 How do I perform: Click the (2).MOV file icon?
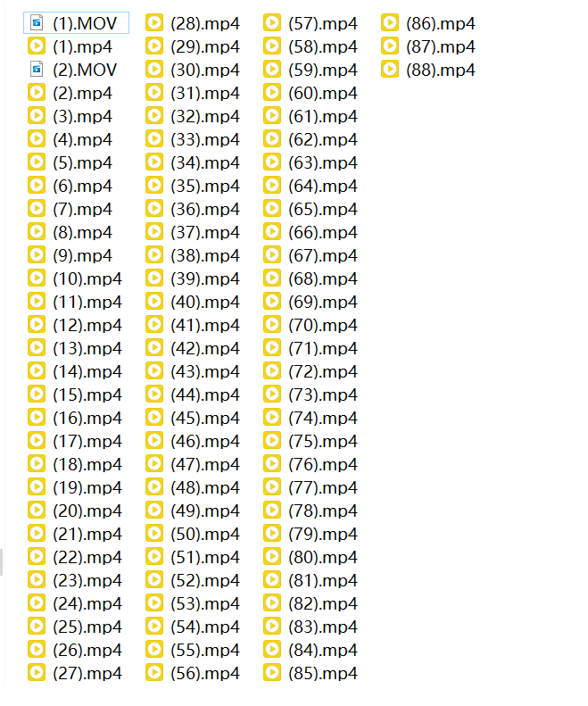tap(37, 70)
